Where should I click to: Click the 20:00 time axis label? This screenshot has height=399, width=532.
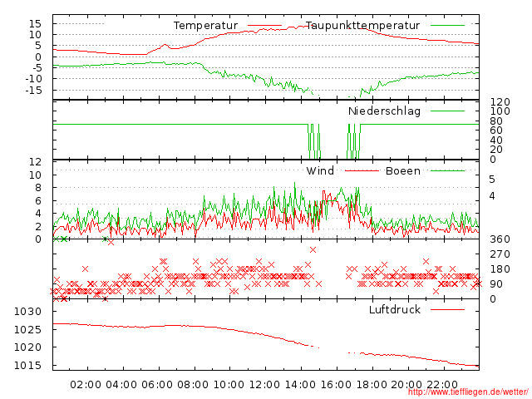(x=406, y=385)
